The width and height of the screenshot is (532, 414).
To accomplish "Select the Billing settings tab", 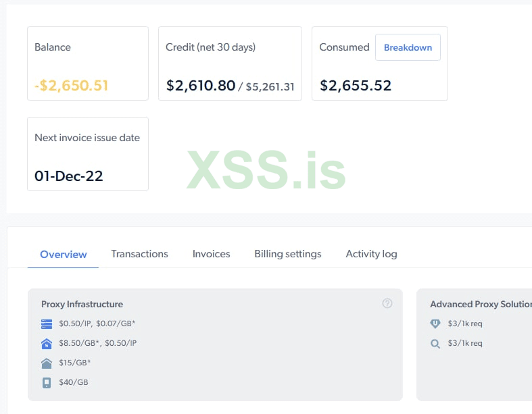I will (x=288, y=254).
